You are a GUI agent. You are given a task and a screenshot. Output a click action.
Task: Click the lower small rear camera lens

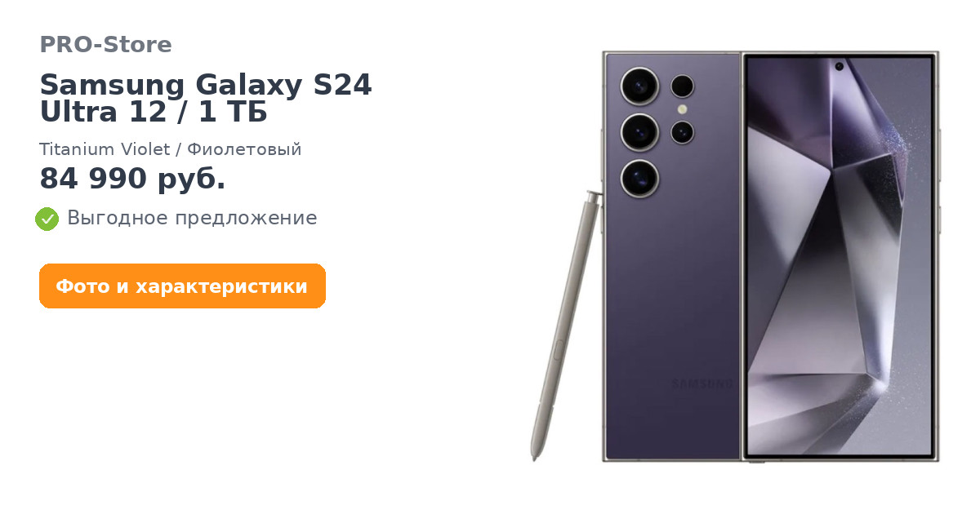tap(683, 132)
